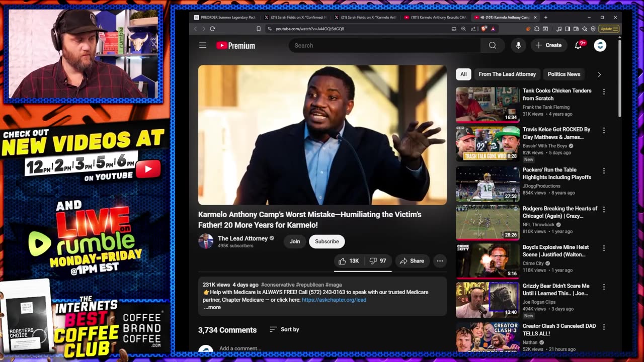This screenshot has height=362, width=644.
Task: Open the Brave wallet icon
Action: point(576,29)
